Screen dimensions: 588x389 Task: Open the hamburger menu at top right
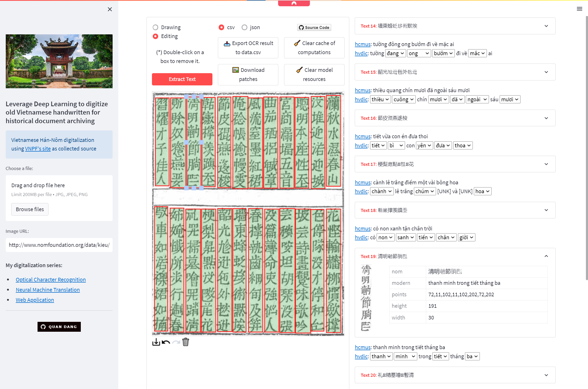pyautogui.click(x=579, y=9)
